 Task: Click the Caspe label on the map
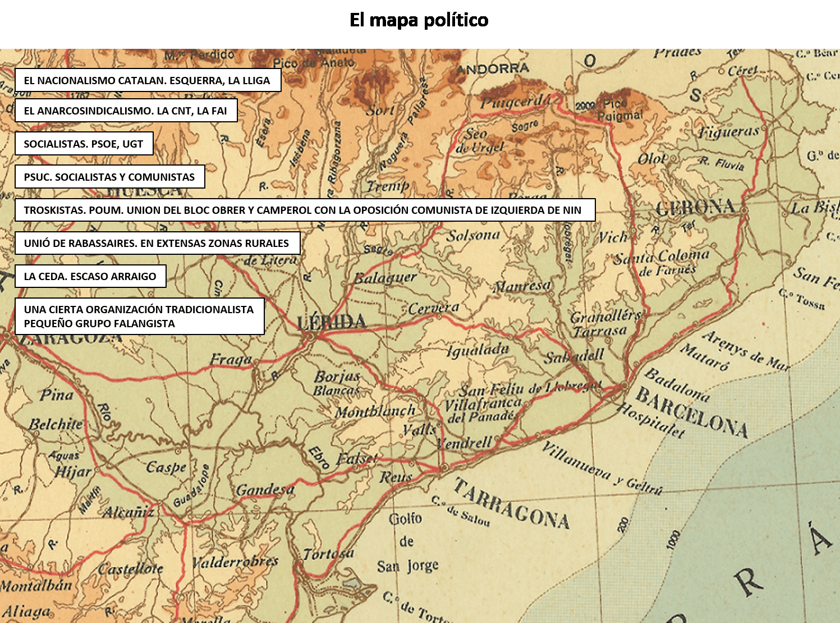click(x=166, y=468)
